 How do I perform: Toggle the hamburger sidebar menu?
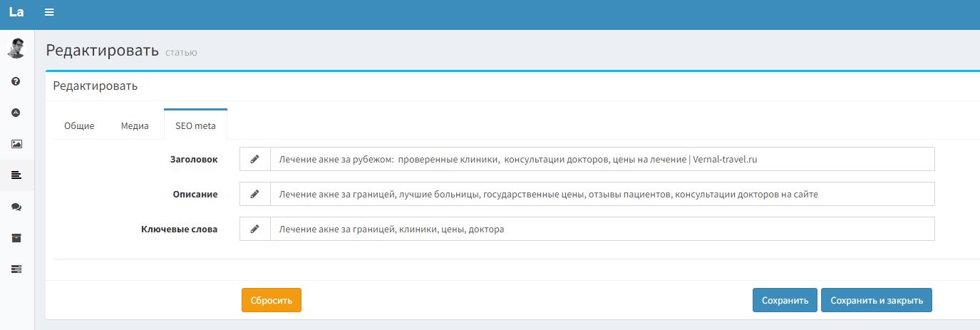pyautogui.click(x=49, y=12)
